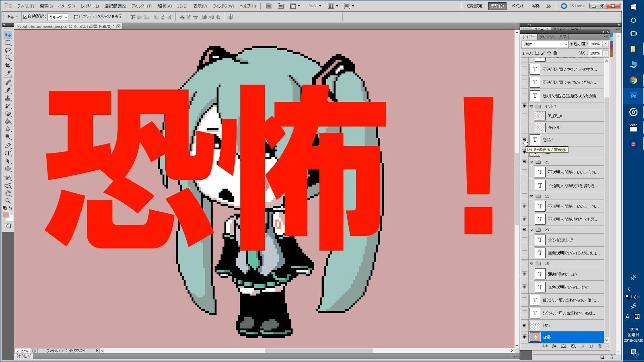
Task: Select the Lasso tool
Action: 8,50
